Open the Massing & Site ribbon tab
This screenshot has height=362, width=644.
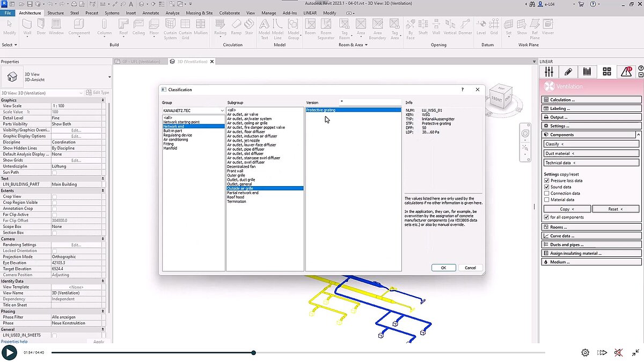point(199,13)
